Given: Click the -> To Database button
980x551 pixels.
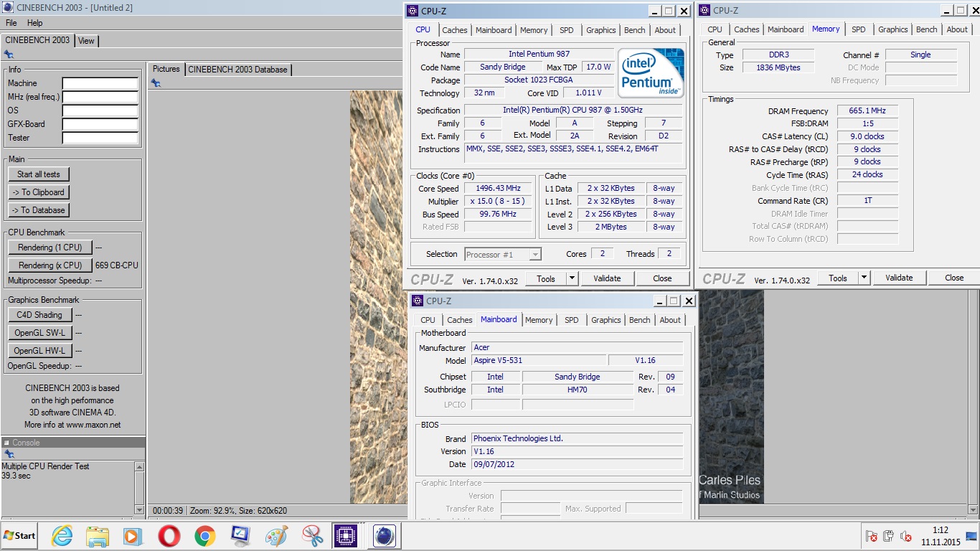Looking at the screenshot, I should click(39, 210).
